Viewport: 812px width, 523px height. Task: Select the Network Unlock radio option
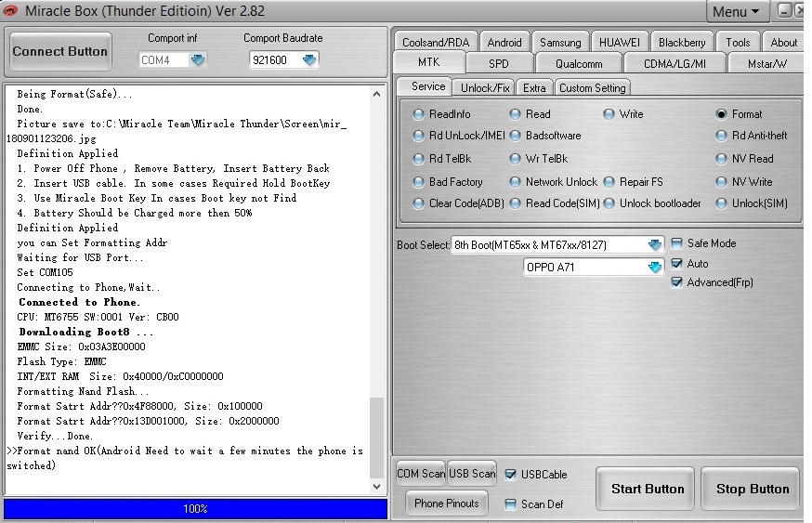coord(515,182)
